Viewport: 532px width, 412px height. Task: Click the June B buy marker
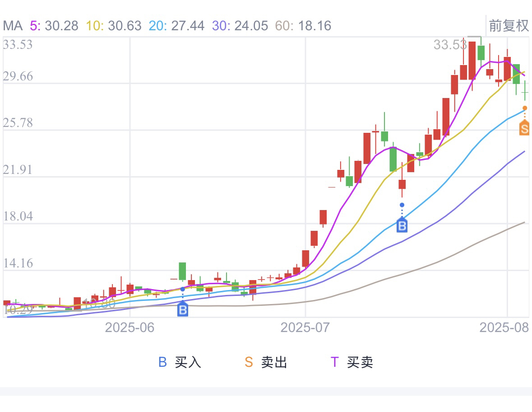183,309
